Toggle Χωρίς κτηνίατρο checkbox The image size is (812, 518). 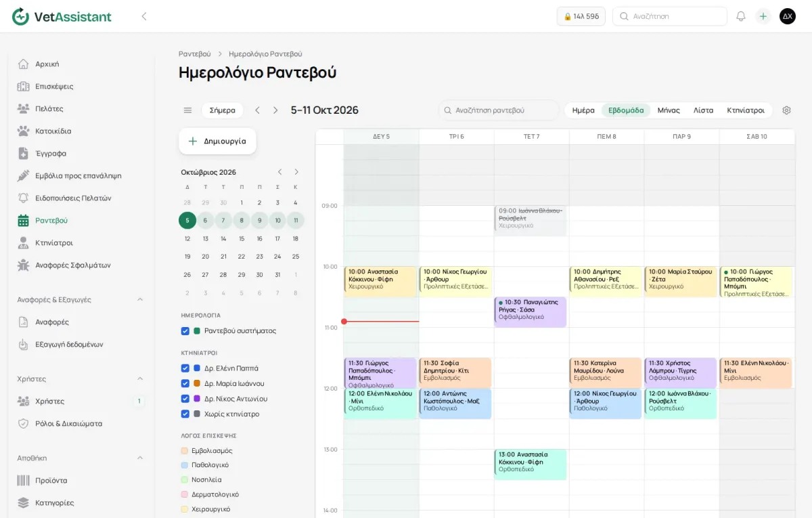(185, 414)
